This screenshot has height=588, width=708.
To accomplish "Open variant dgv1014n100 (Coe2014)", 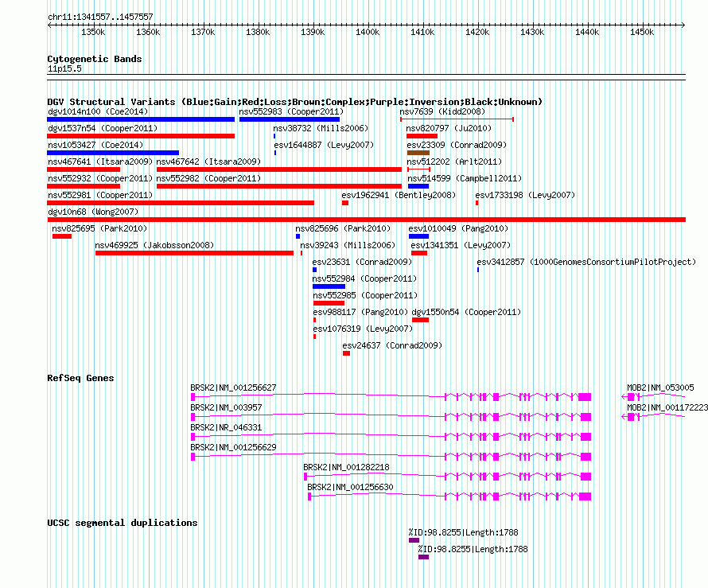I will [x=98, y=111].
